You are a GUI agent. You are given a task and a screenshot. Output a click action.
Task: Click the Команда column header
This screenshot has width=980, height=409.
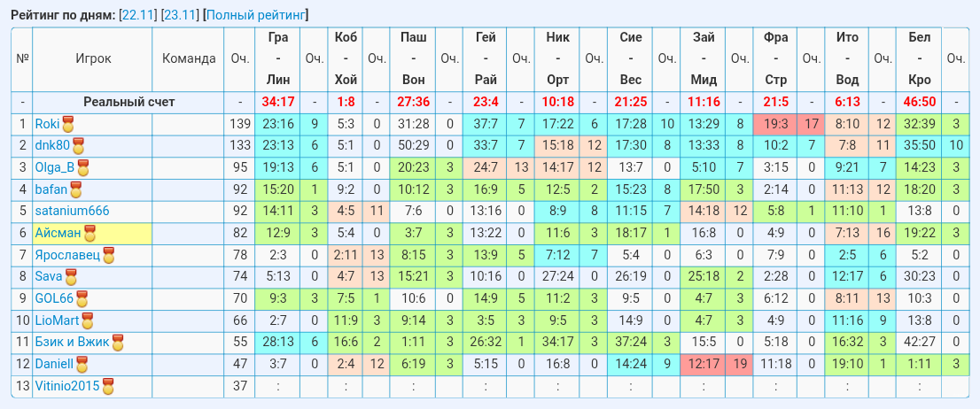189,59
